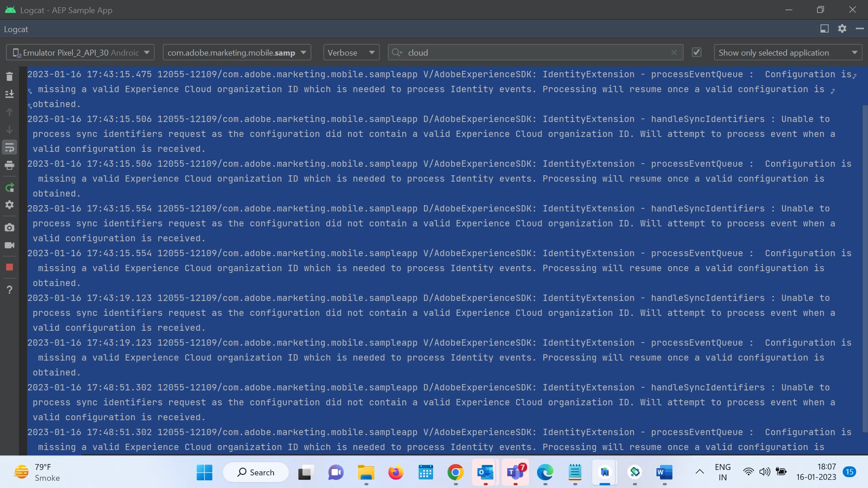Open Microsoft Teams from the taskbar

(515, 473)
